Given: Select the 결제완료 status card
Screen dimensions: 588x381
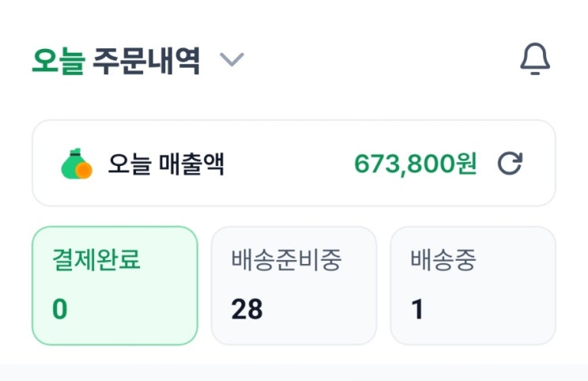Looking at the screenshot, I should (115, 285).
